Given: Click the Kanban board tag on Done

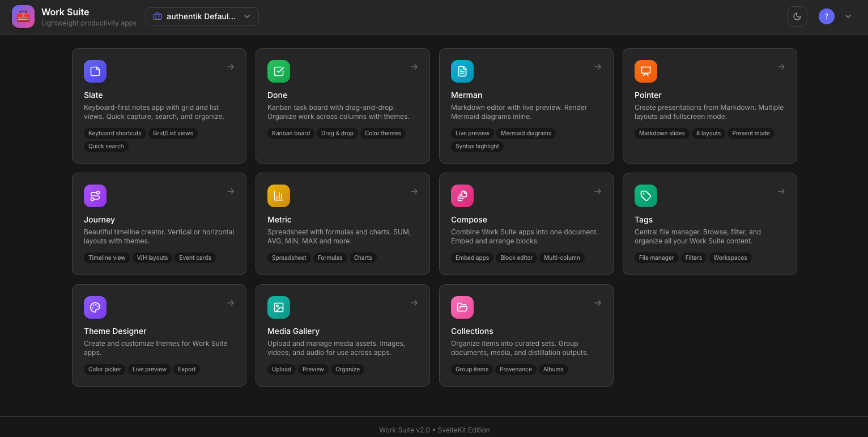Looking at the screenshot, I should point(291,133).
